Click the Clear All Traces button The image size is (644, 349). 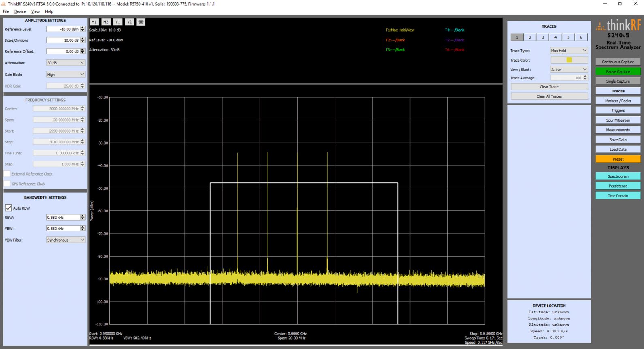pyautogui.click(x=549, y=96)
